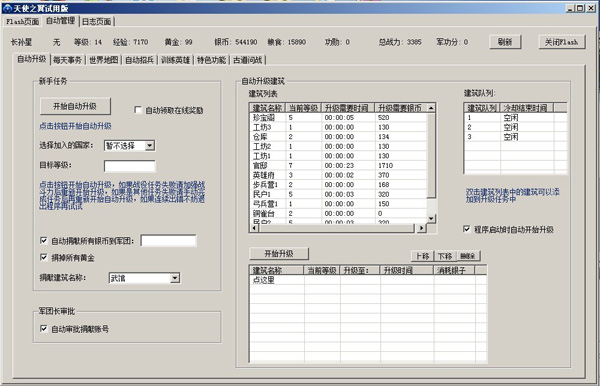Image resolution: width=600 pixels, height=386 pixels.
Task: Click the silver donation amount input field
Action: click(x=168, y=241)
